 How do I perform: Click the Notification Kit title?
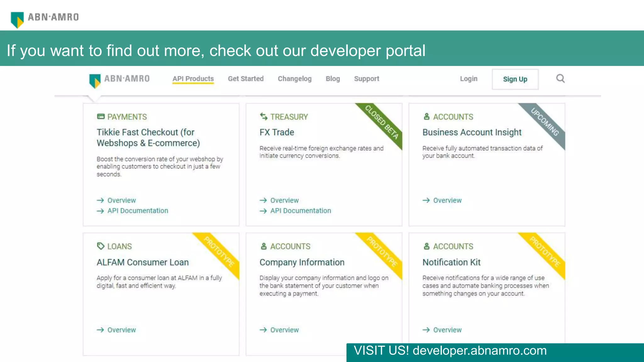(x=452, y=262)
